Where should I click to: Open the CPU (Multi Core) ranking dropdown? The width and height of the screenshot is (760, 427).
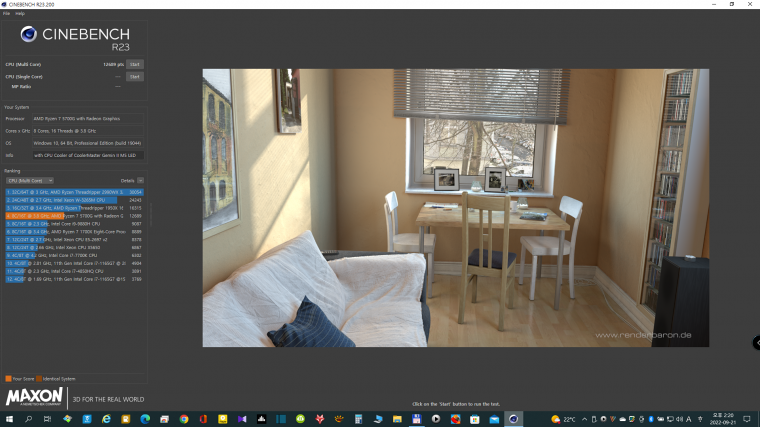click(x=30, y=180)
